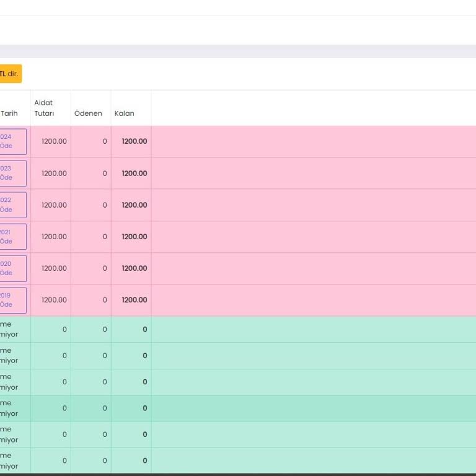This screenshot has width=476, height=476.
Task: Click the Ödenen value in 2022 row
Action: (x=105, y=205)
